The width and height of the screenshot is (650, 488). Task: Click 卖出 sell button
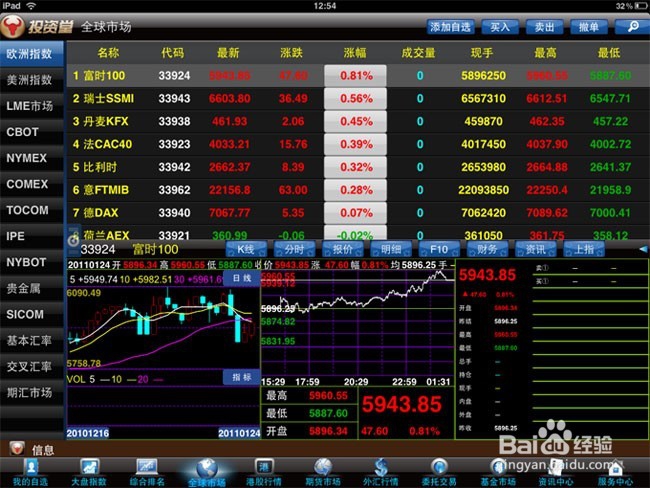[x=544, y=27]
